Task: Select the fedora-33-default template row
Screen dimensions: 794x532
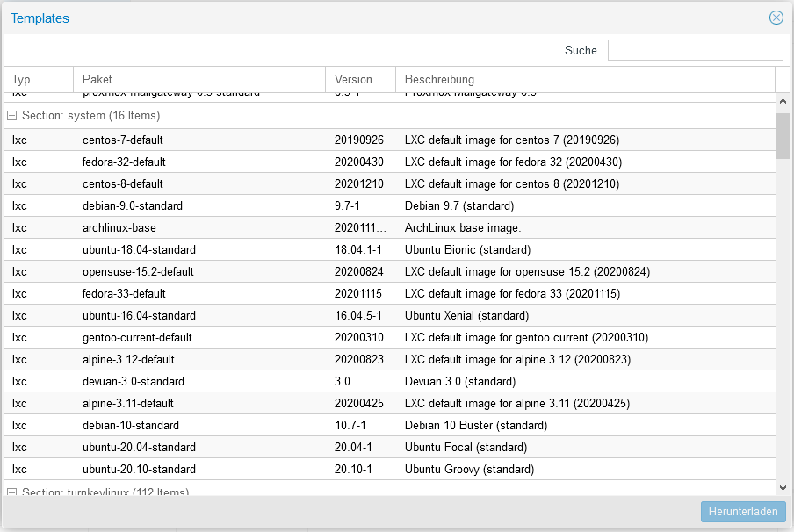Action: point(389,293)
